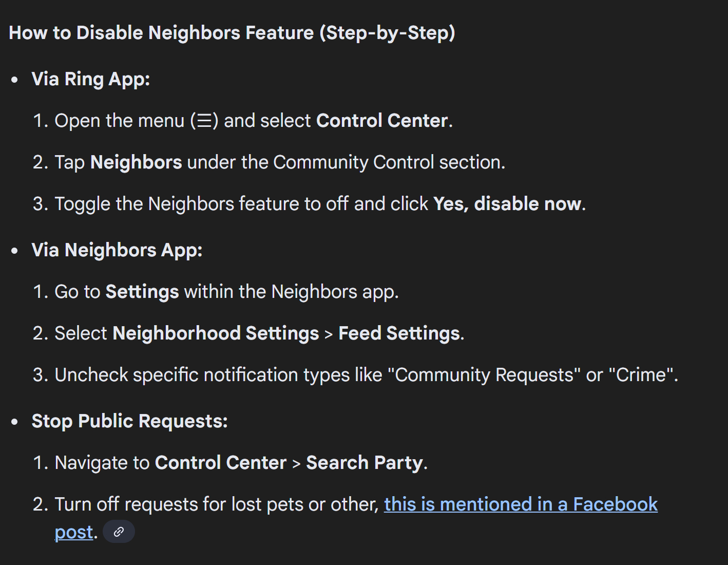This screenshot has width=728, height=565.
Task: Click the hamburger menu symbol in step one
Action: pyautogui.click(x=204, y=121)
